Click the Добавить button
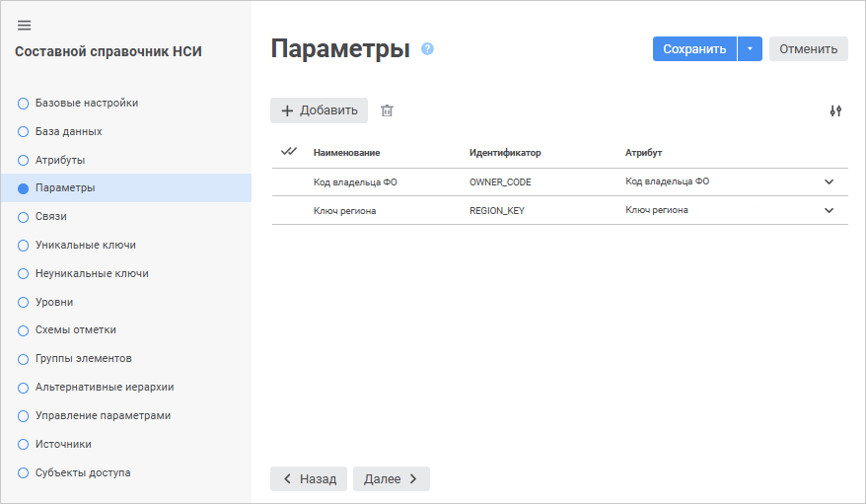Screen dimensions: 866x504 point(319,110)
